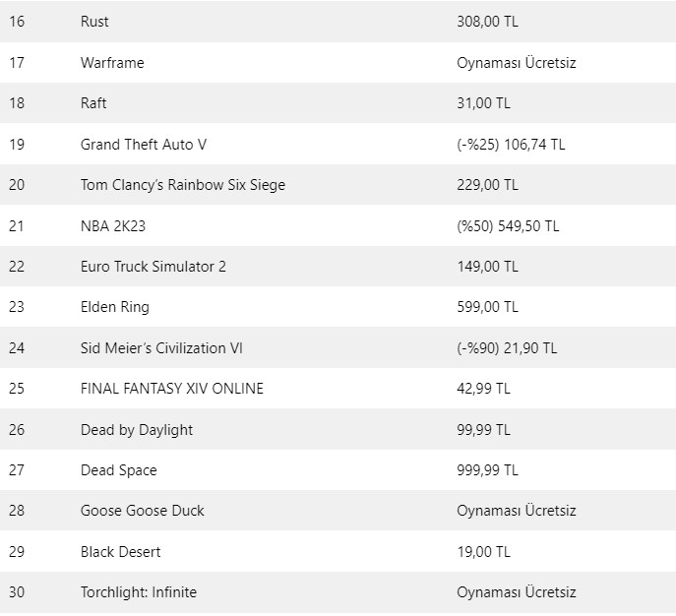Select the Elden Ring entry
The height and width of the screenshot is (616, 676).
tap(115, 307)
